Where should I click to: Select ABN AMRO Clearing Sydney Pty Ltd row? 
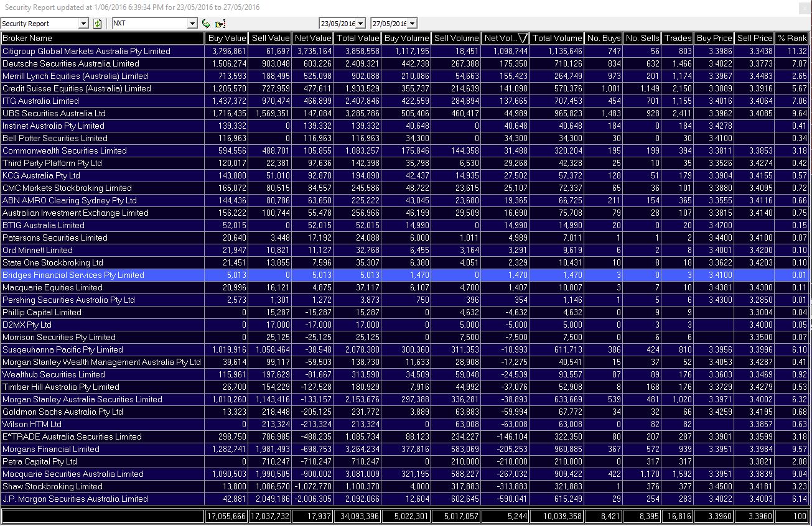[404, 200]
